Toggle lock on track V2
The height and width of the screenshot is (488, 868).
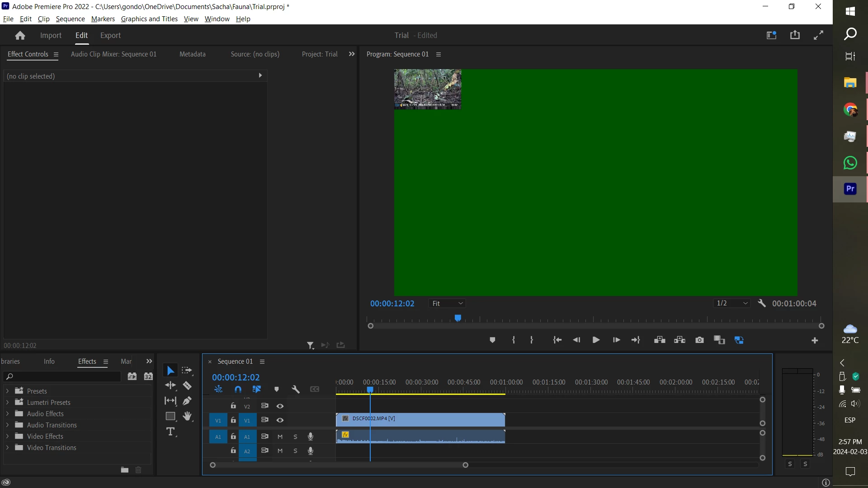(x=233, y=406)
